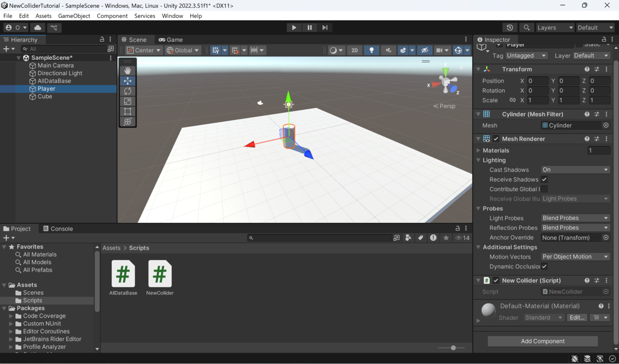The width and height of the screenshot is (619, 364).
Task: Disable New Collider script checkbox
Action: pyautogui.click(x=496, y=280)
